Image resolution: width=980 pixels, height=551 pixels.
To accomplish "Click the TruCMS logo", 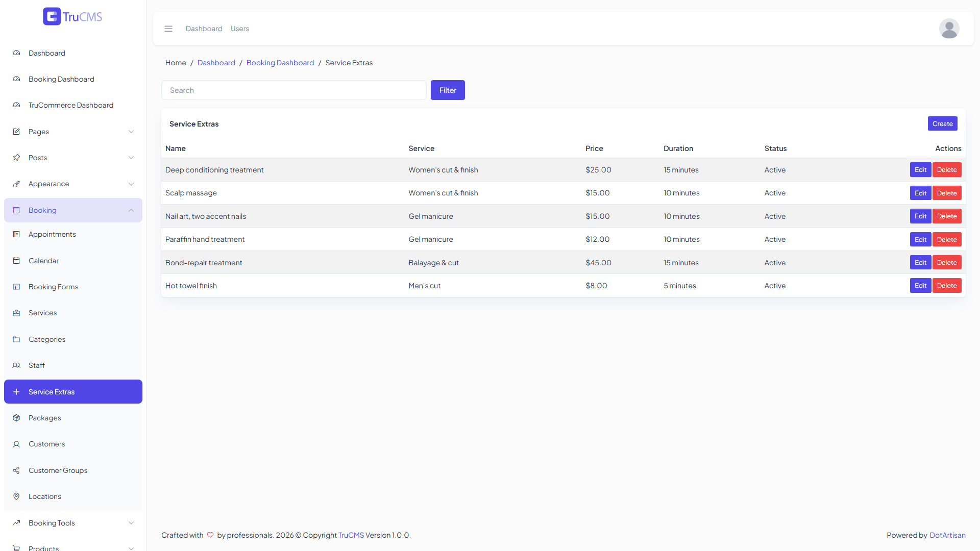I will coord(72,16).
